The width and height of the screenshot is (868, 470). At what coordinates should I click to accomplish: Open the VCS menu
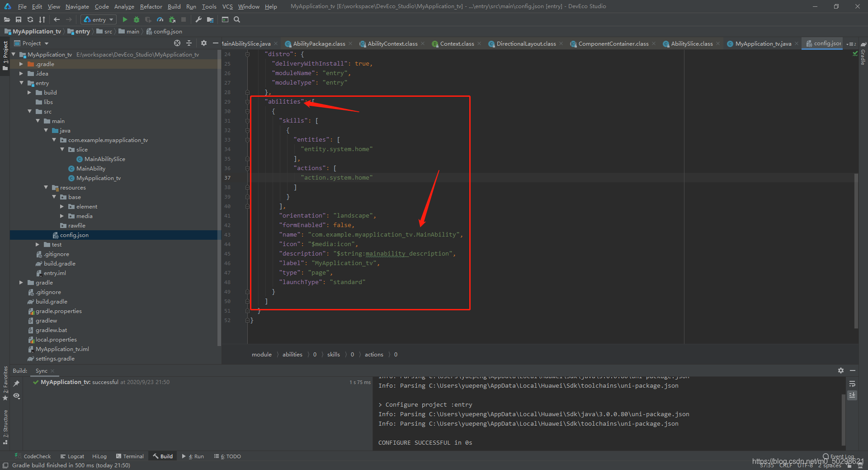(x=227, y=6)
